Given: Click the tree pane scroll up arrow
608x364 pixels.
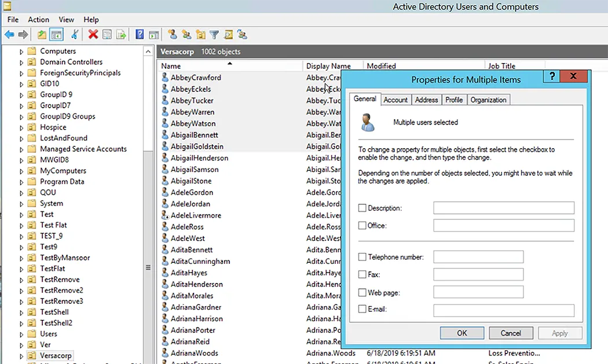Looking at the screenshot, I should (148, 51).
